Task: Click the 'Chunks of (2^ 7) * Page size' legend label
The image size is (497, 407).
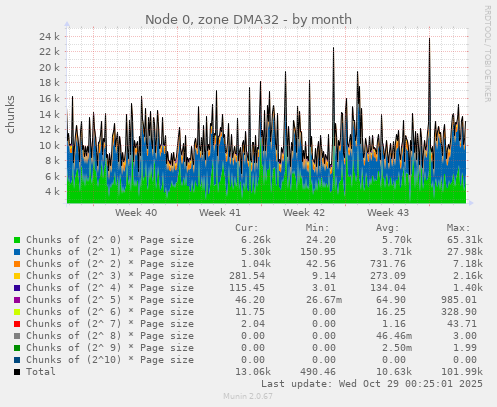Action: (110, 324)
